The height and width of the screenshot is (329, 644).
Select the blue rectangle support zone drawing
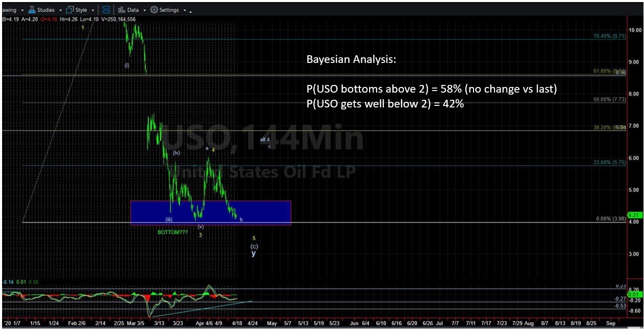(x=210, y=212)
